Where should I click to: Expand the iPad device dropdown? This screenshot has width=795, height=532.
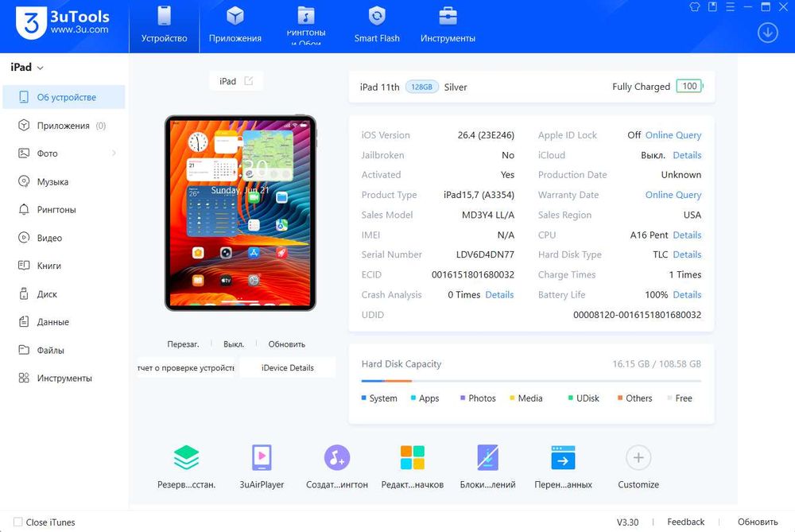40,68
